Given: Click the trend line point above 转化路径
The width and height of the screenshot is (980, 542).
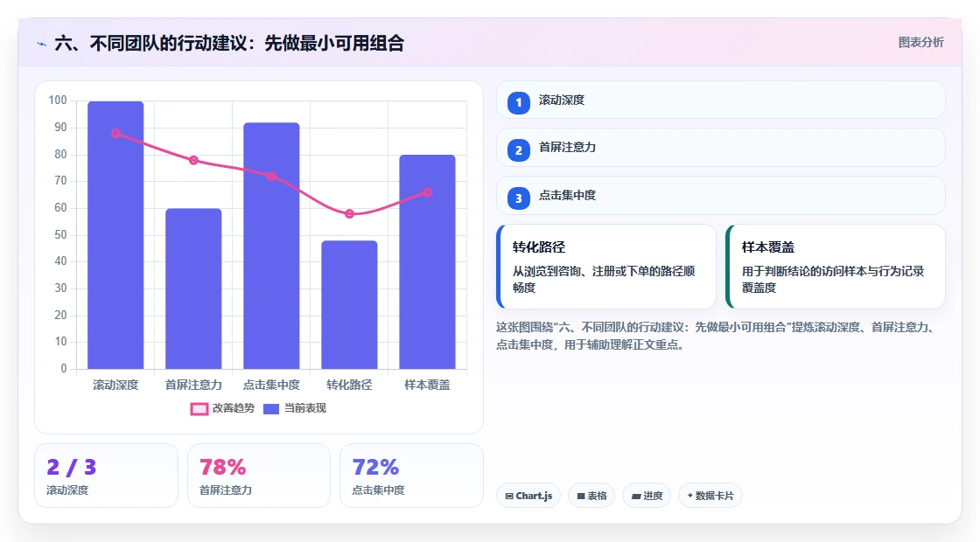Looking at the screenshot, I should point(349,213).
